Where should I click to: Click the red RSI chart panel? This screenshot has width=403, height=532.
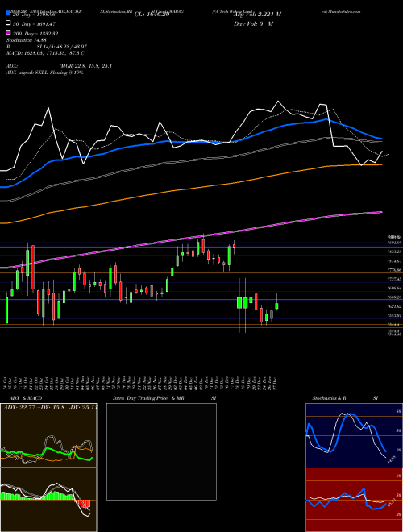pos(354,500)
